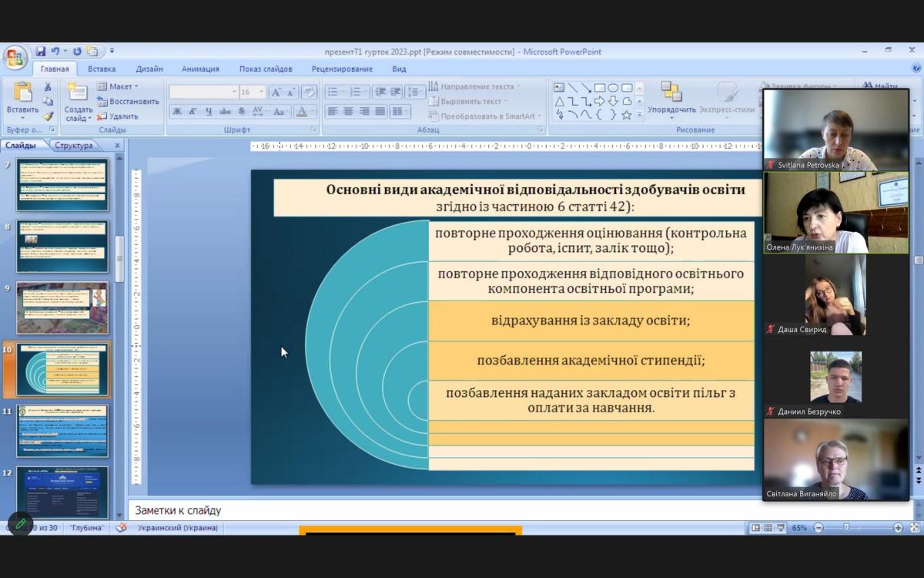Toggle bold Ж formatting
Screen dimensions: 924x578
coord(177,111)
